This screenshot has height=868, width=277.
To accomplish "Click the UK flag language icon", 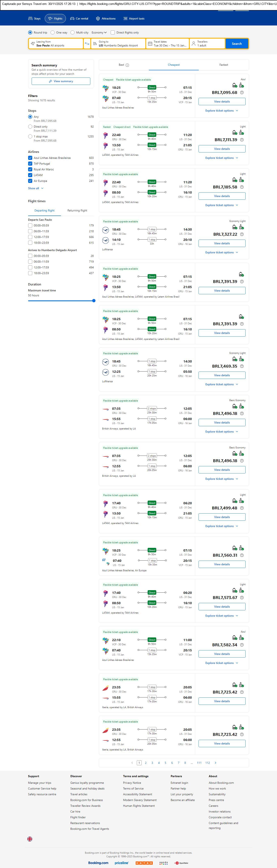I will coord(30,839).
